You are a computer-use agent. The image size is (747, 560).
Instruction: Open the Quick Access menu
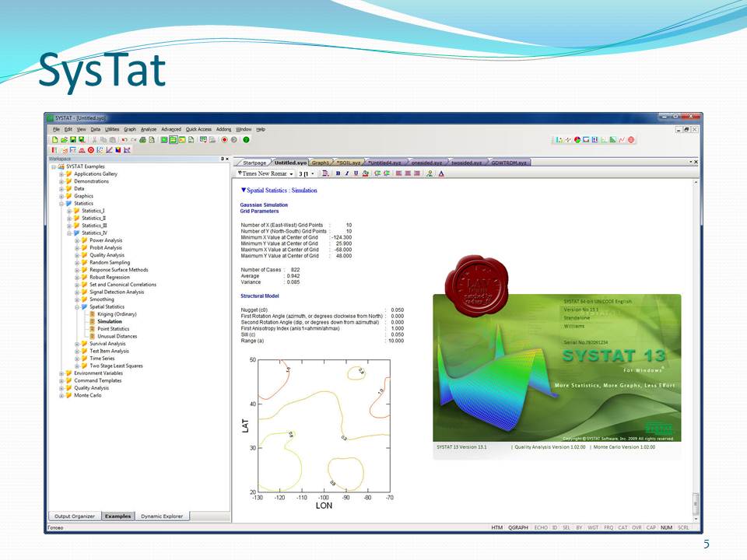pyautogui.click(x=198, y=130)
